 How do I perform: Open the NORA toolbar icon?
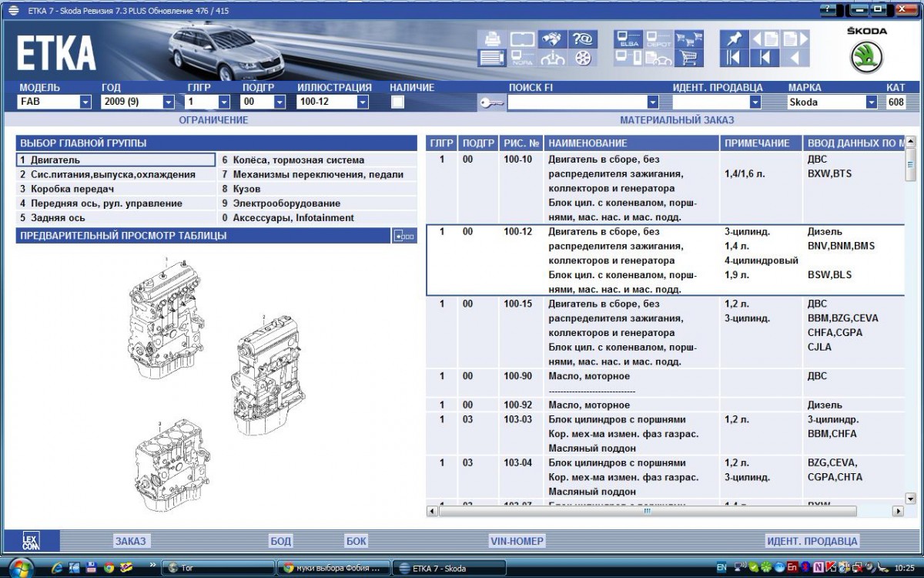(521, 58)
